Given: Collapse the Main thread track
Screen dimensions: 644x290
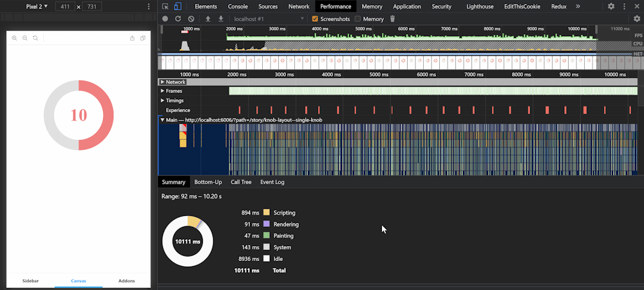Looking at the screenshot, I should [x=162, y=120].
